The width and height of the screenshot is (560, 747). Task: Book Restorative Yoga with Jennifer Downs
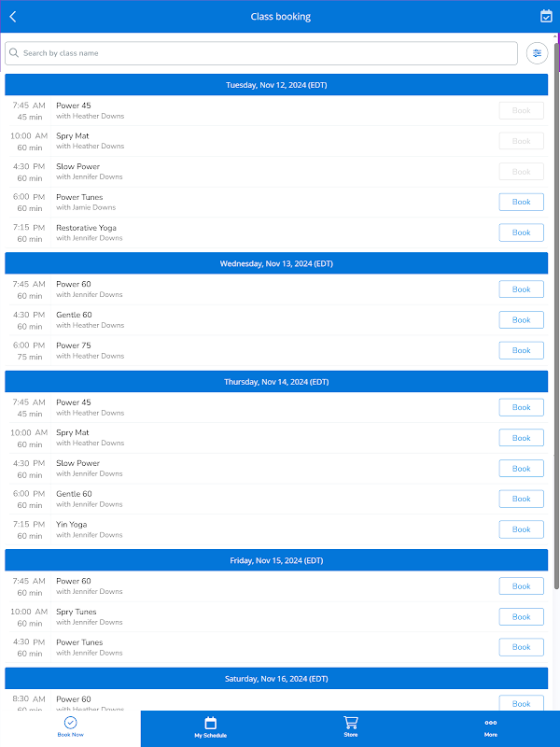point(521,233)
